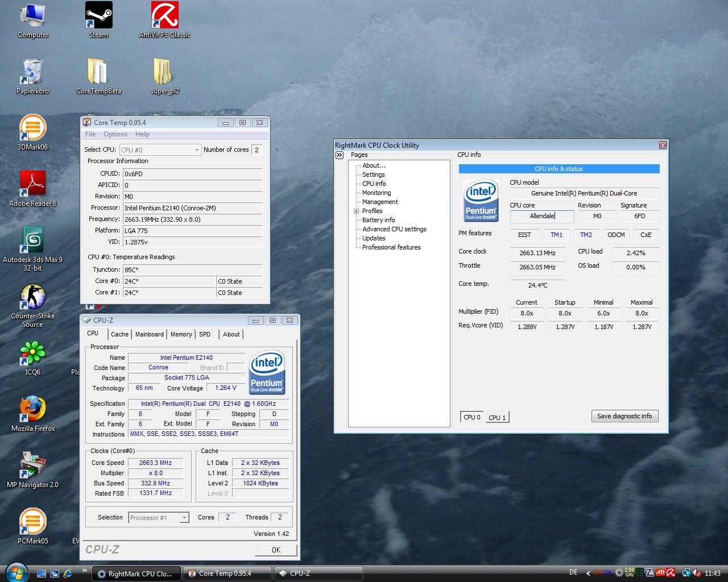Open the Select CPU dropdown in Core Temp
The height and width of the screenshot is (582, 728).
click(160, 149)
